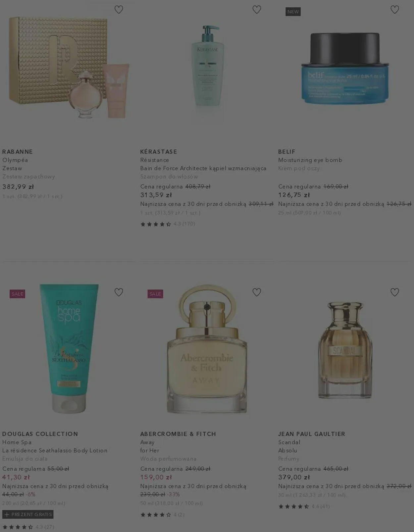
Task: Open Scandal Absolu perfume bottle image
Action: (x=345, y=350)
